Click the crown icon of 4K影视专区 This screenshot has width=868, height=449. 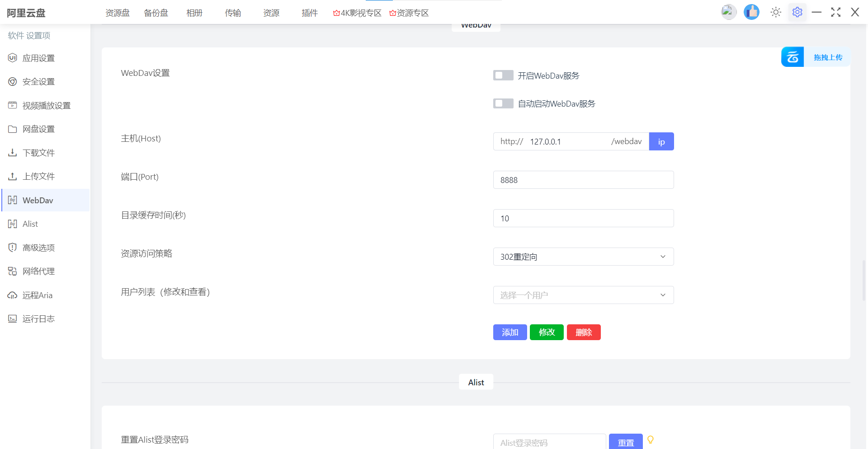[336, 13]
